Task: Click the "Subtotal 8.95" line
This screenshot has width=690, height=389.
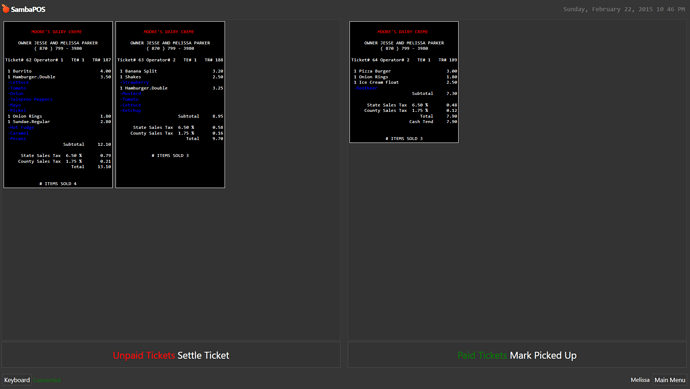Action: tap(200, 116)
